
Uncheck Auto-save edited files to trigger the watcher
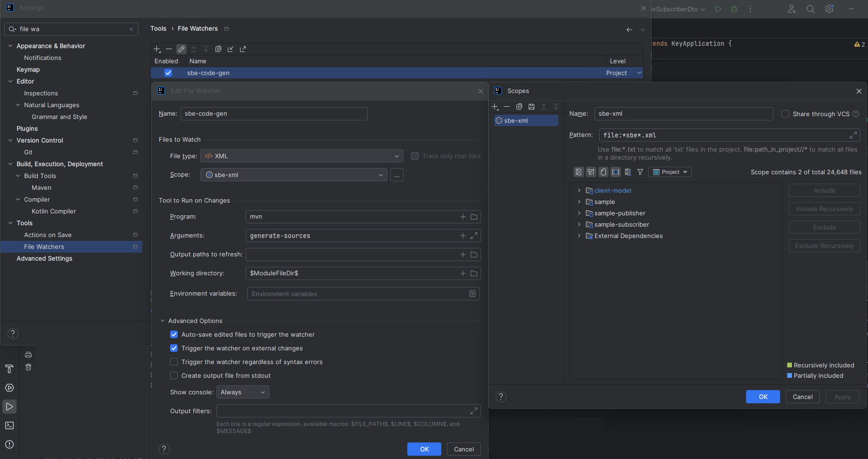174,334
